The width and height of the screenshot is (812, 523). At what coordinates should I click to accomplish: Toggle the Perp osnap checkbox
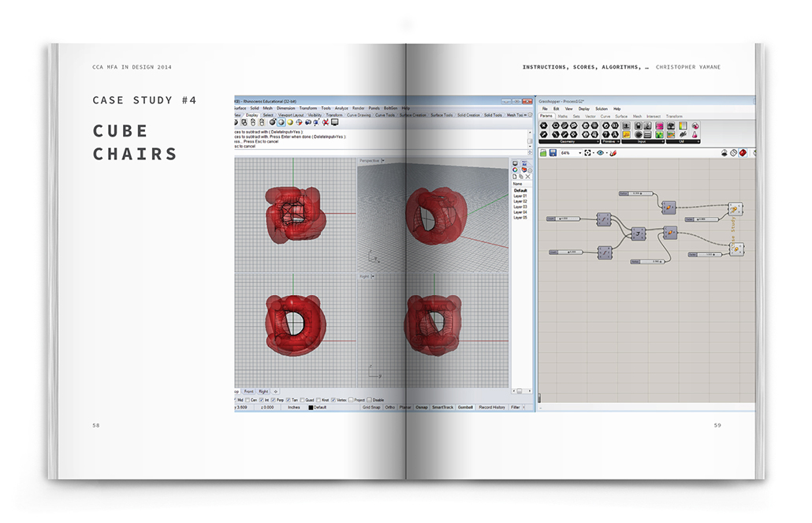pyautogui.click(x=274, y=400)
